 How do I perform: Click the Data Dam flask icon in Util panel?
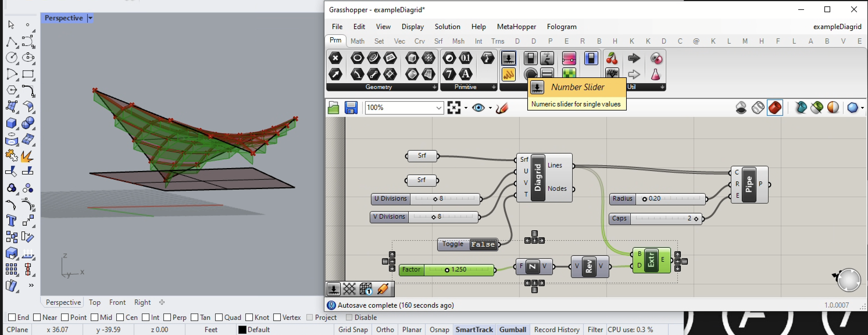656,74
